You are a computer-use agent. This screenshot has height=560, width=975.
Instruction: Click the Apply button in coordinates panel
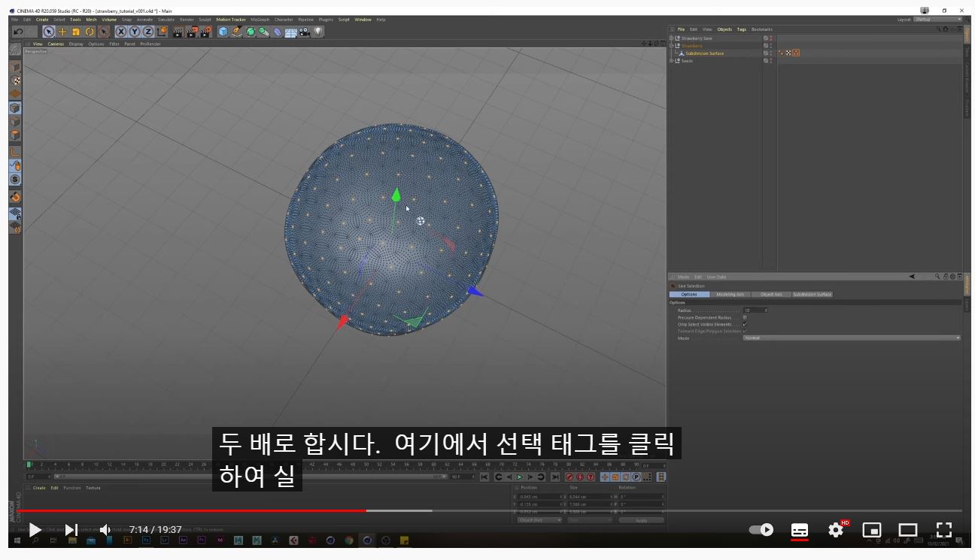[641, 520]
